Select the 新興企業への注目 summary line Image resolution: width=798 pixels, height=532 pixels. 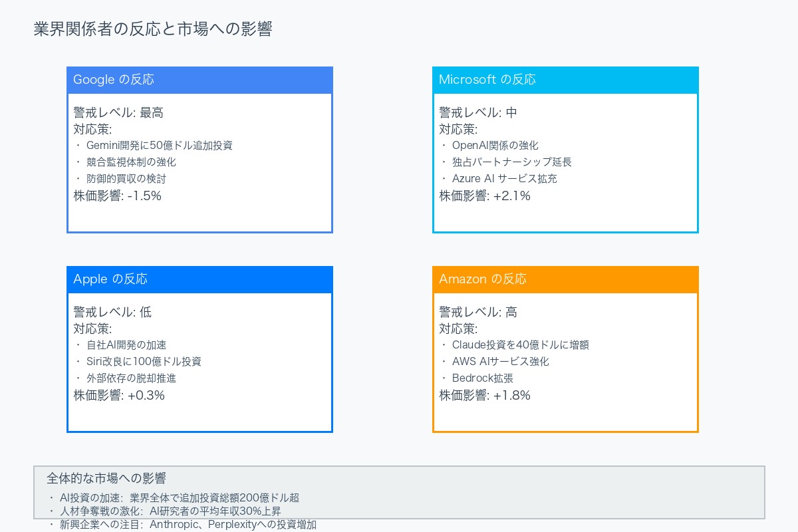point(182,525)
